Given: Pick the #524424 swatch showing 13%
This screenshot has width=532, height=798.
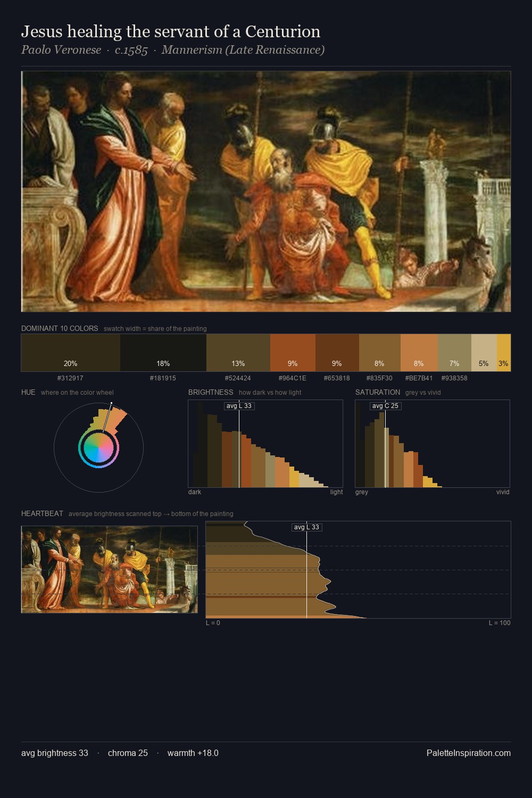Looking at the screenshot, I should pos(238,353).
